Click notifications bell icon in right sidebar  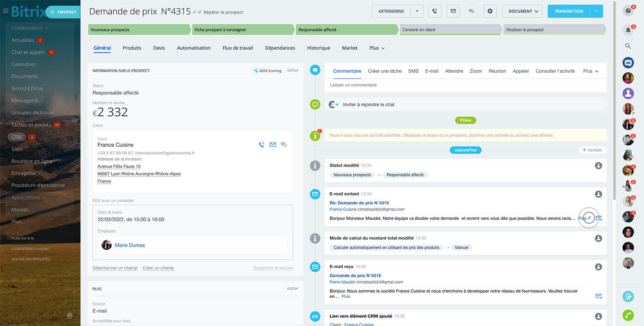point(628,30)
